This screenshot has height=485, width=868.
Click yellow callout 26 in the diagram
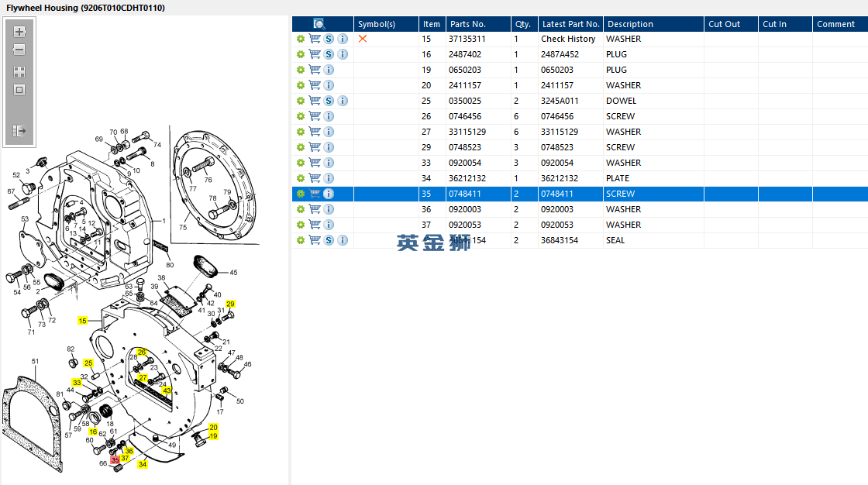[142, 352]
